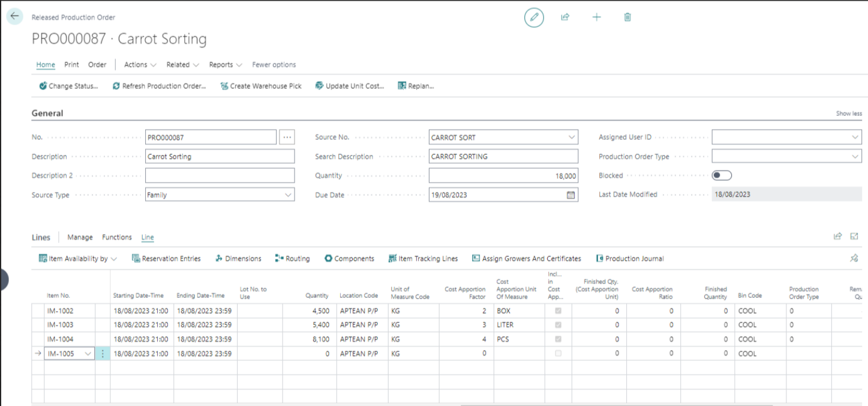This screenshot has height=406, width=868.
Task: Click the trash delete icon
Action: [x=627, y=17]
